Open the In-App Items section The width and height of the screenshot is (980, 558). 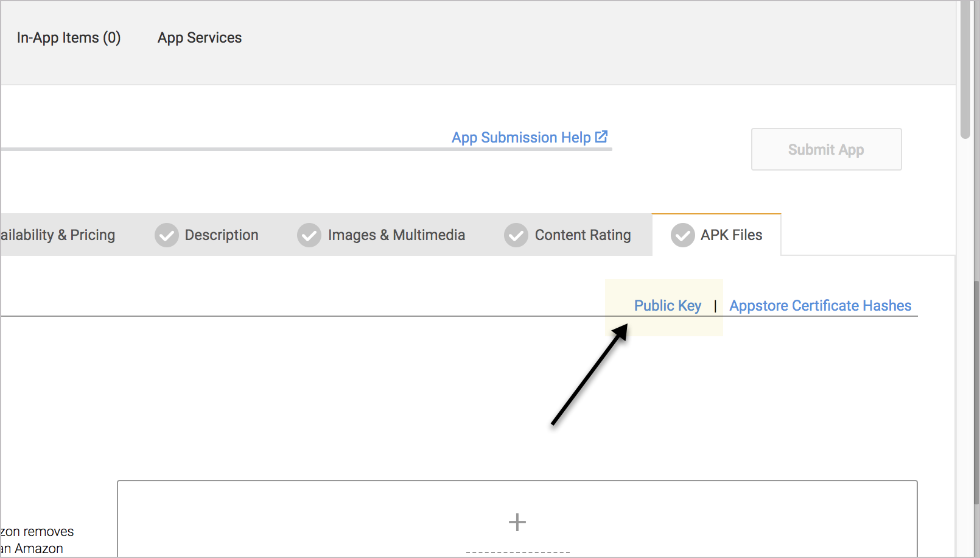coord(69,38)
